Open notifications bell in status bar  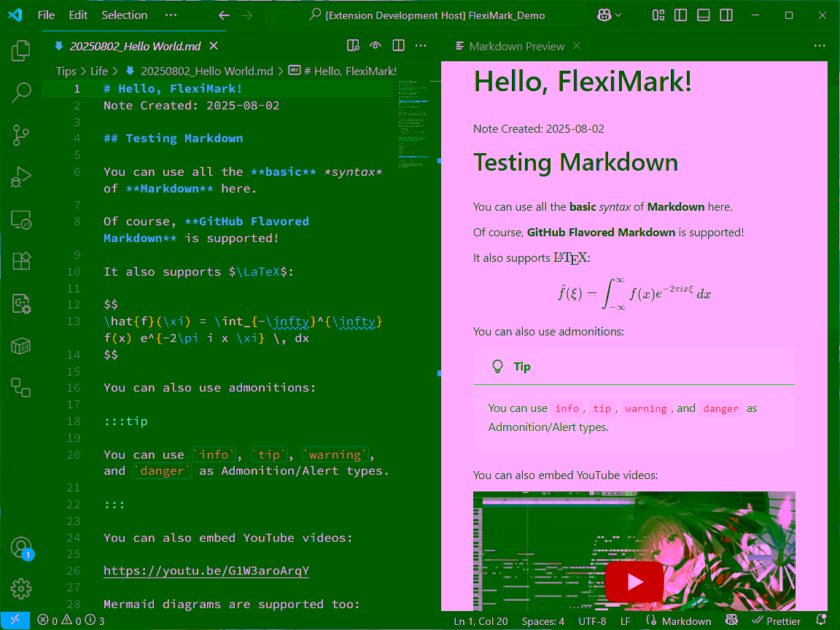821,621
